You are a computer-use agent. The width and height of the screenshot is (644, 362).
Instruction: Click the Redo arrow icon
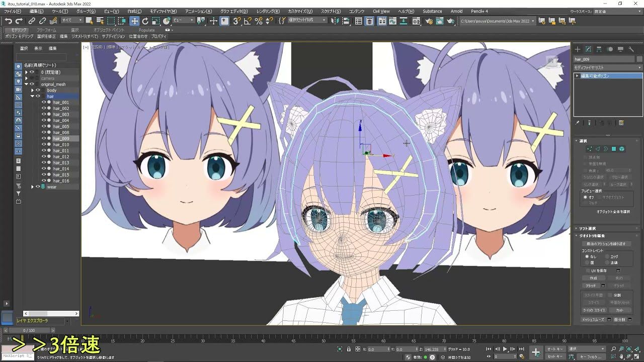[x=19, y=21]
